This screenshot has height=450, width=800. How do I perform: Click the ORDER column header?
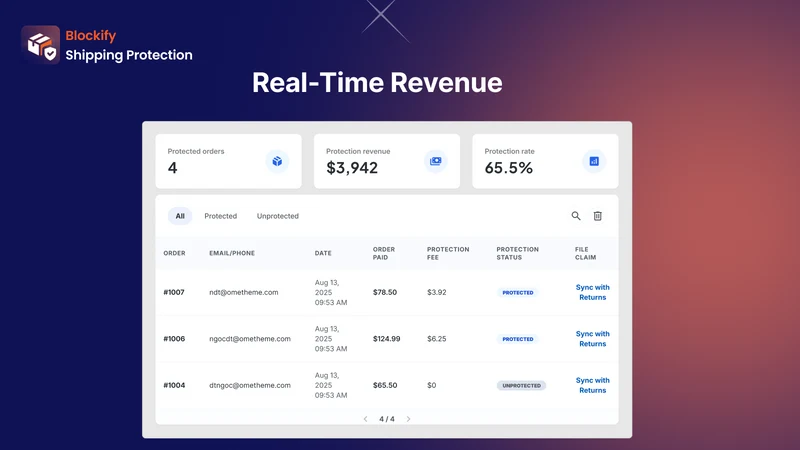tap(174, 253)
